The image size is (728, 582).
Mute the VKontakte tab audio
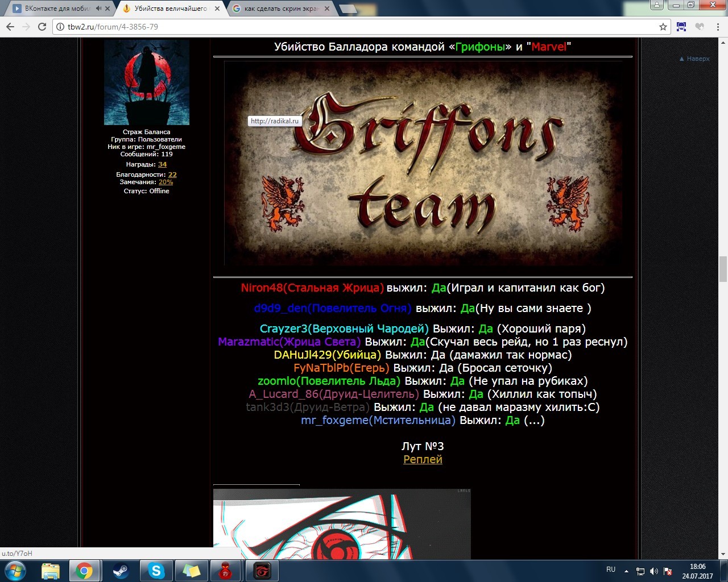click(99, 9)
